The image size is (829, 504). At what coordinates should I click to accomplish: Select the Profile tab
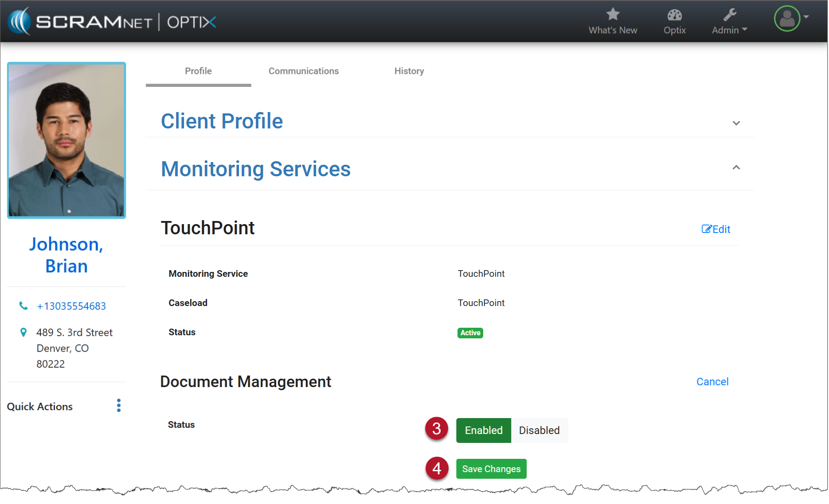coord(198,71)
